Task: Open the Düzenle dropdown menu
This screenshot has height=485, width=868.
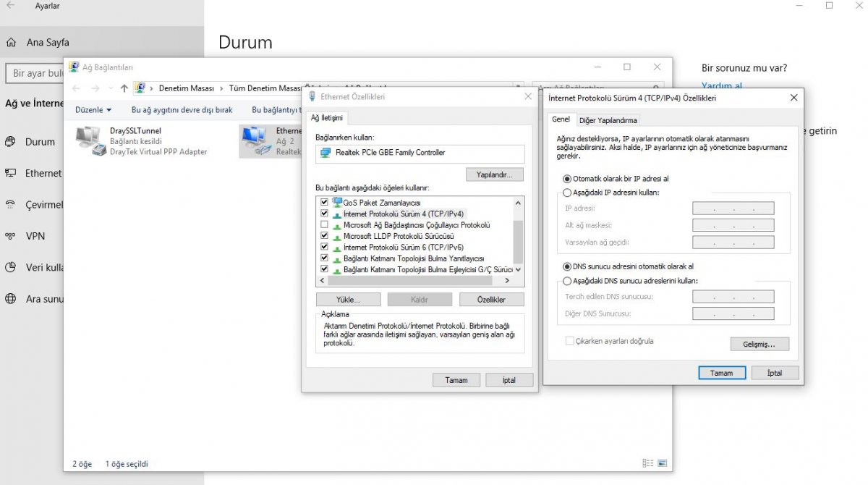Action: tap(93, 110)
